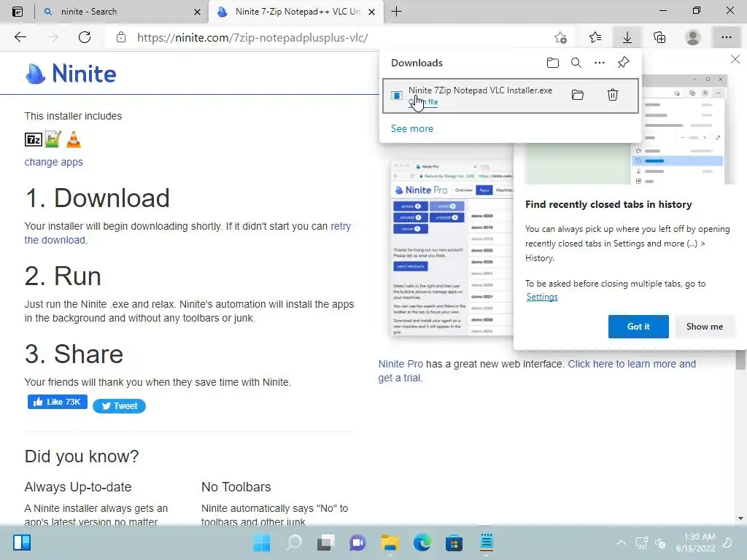
Task: Click the address bar URL
Action: pyautogui.click(x=252, y=38)
